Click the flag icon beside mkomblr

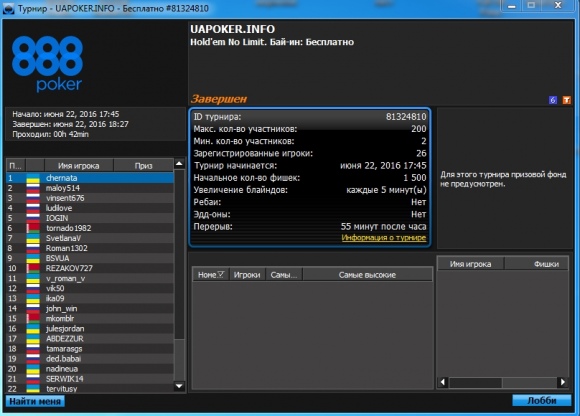33,318
